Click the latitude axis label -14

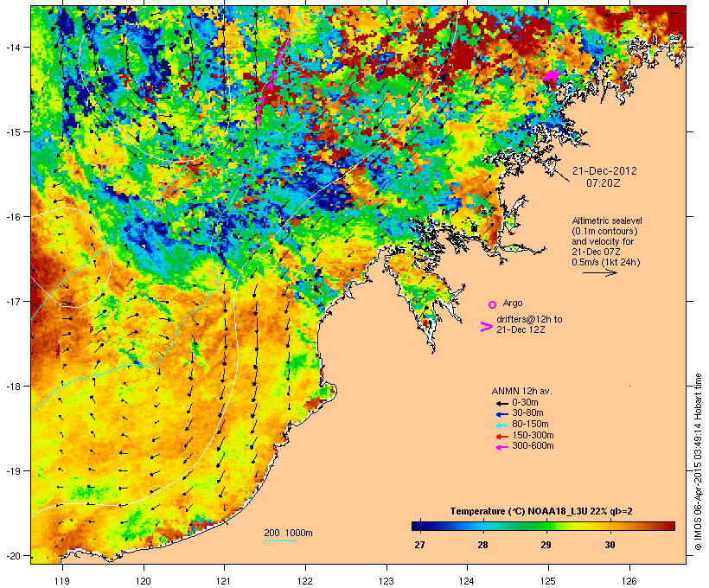click(12, 47)
